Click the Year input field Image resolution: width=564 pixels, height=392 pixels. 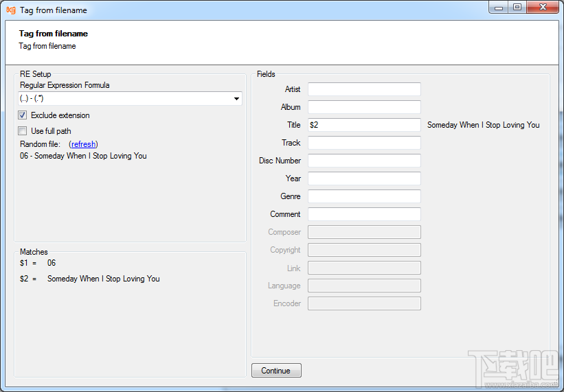pyautogui.click(x=364, y=178)
